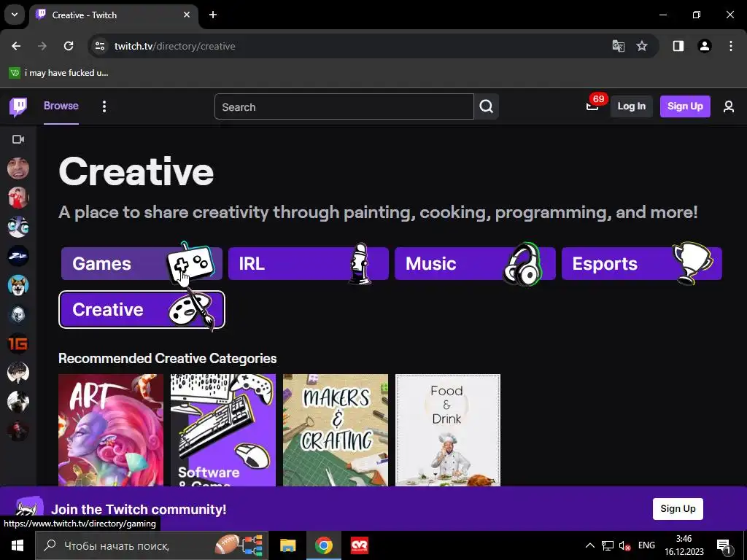The width and height of the screenshot is (747, 560).
Task: Open File Explorer from taskbar
Action: click(287, 545)
